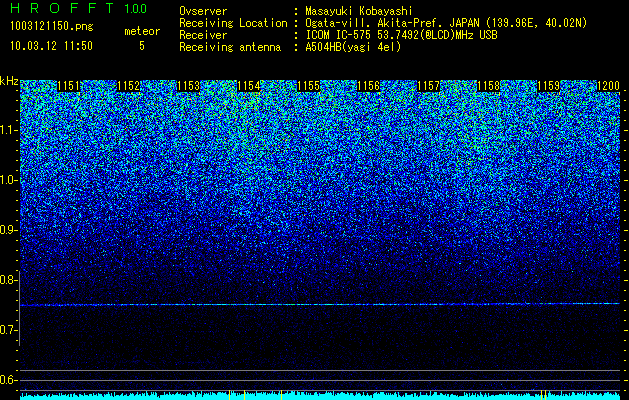Click the A504HB(yagi 4el) antenna text
This screenshot has width=629, height=400.
[353, 47]
